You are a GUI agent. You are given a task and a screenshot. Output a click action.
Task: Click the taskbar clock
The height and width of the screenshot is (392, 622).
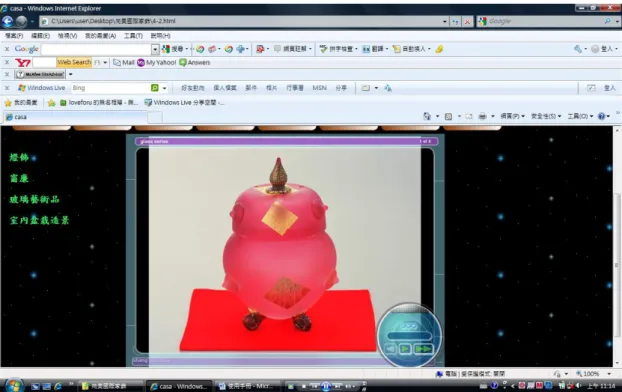tap(601, 386)
